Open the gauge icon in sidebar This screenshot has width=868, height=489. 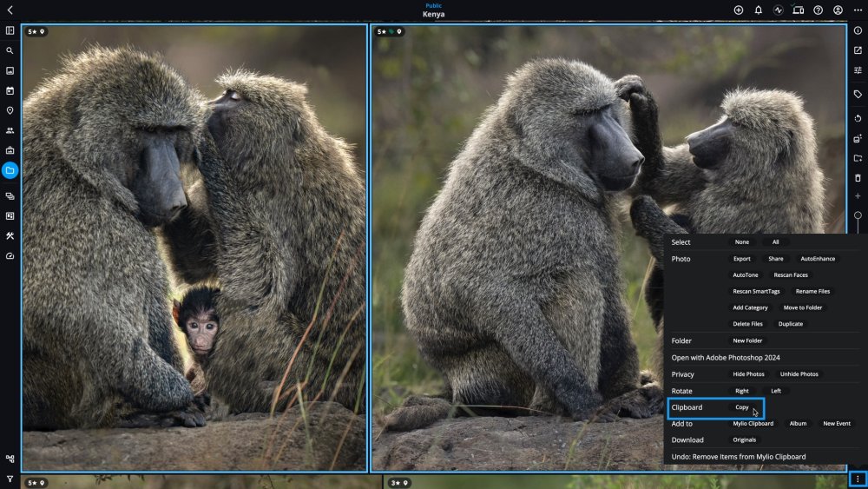(x=10, y=256)
